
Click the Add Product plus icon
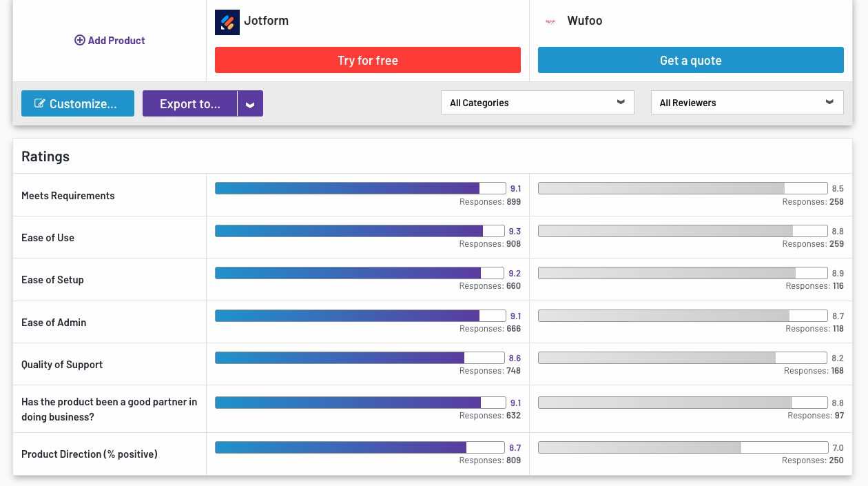click(x=79, y=41)
